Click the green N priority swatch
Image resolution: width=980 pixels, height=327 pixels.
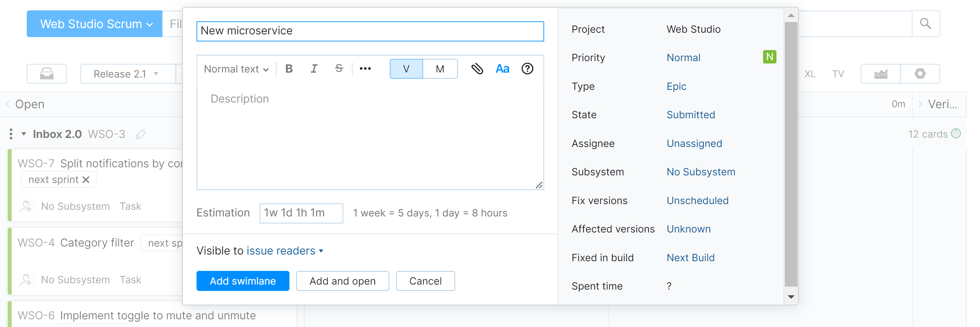pyautogui.click(x=769, y=57)
